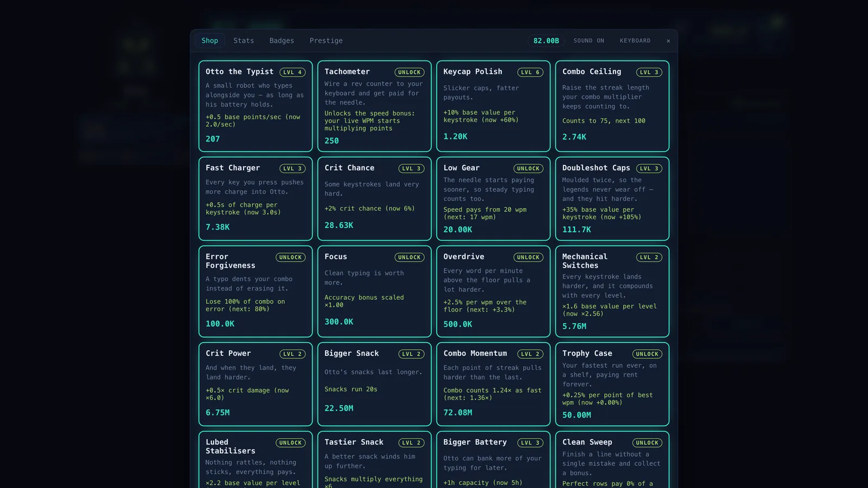Purchase the Keycap Polish upgrade

click(x=493, y=106)
